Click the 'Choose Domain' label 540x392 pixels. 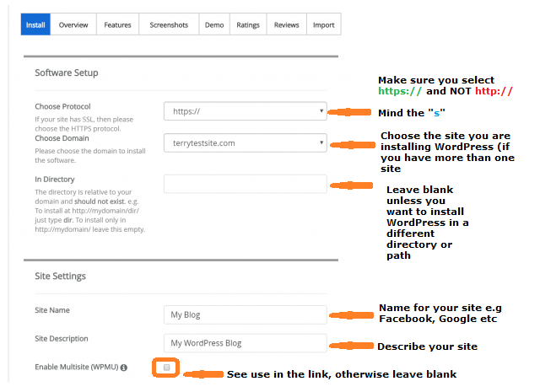[x=62, y=138]
